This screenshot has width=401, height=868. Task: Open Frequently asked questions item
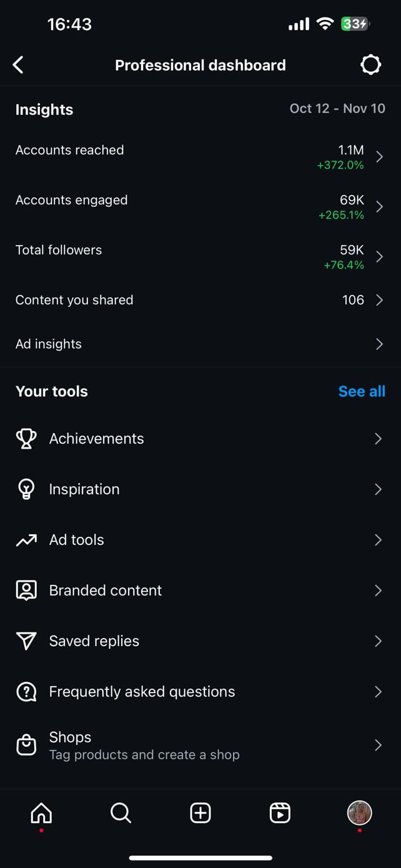click(200, 692)
